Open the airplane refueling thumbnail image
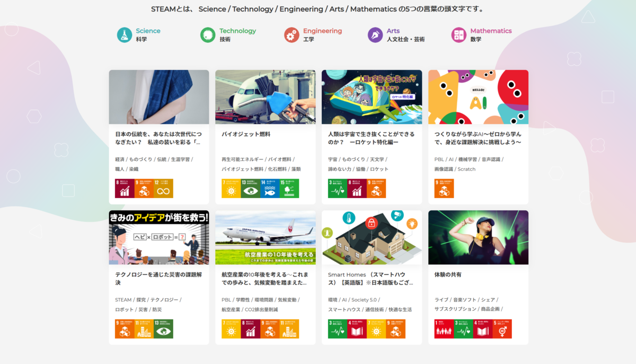The height and width of the screenshot is (364, 636). 266,97
